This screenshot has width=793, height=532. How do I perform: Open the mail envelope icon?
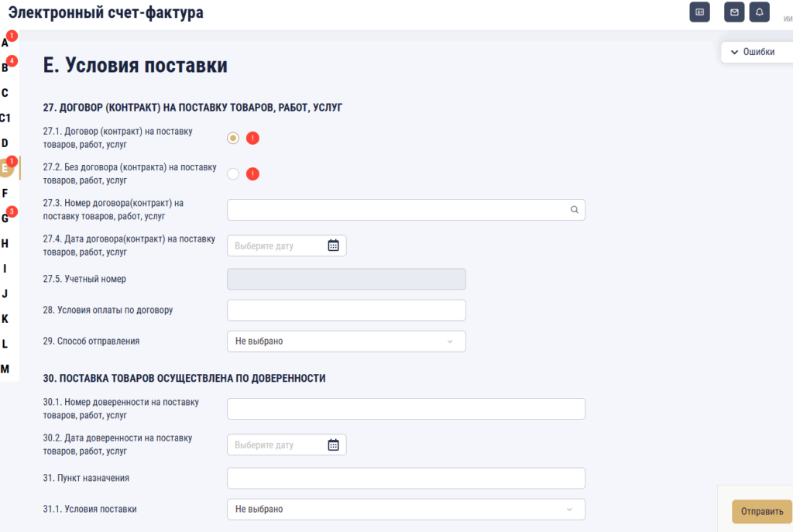tap(734, 12)
